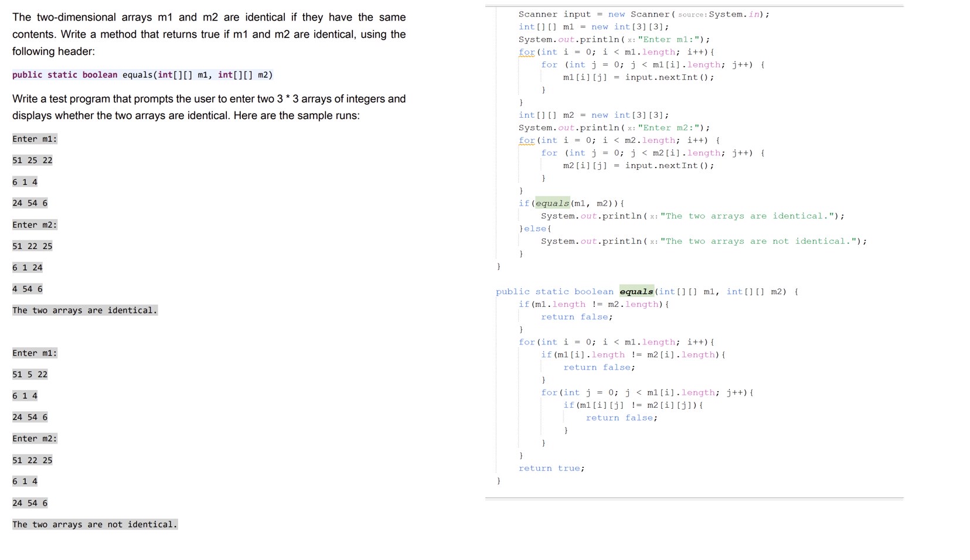The width and height of the screenshot is (970, 560).
Task: Select the else branch keyword in main
Action: [535, 228]
